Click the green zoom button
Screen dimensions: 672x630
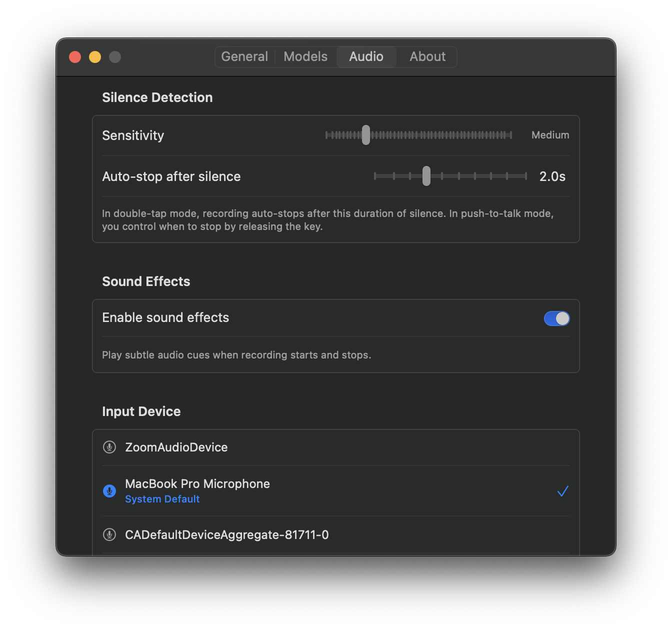click(x=114, y=56)
